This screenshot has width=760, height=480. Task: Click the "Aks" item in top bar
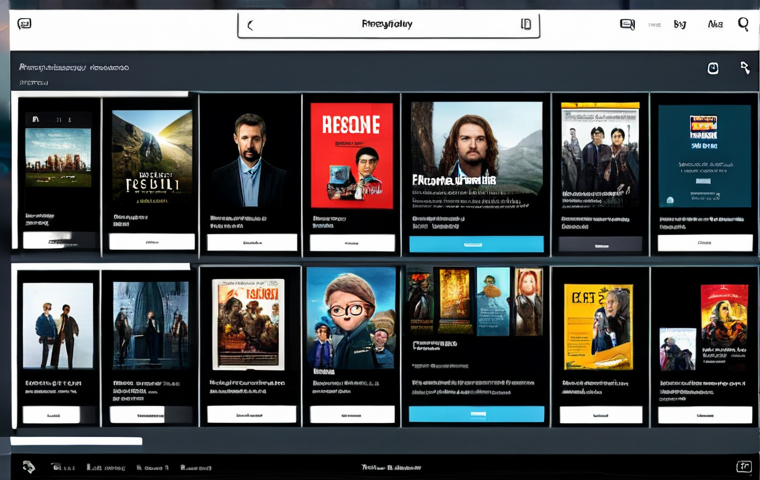point(715,24)
